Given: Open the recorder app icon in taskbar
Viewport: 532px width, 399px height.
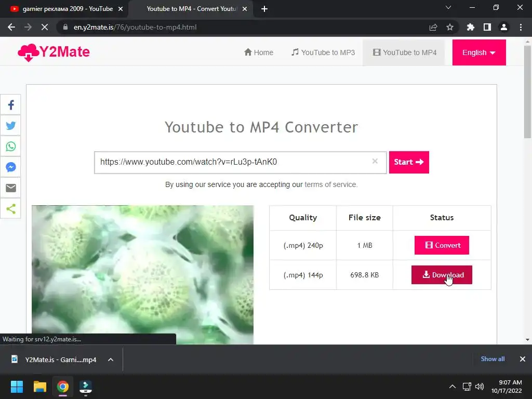Looking at the screenshot, I should pos(86,387).
